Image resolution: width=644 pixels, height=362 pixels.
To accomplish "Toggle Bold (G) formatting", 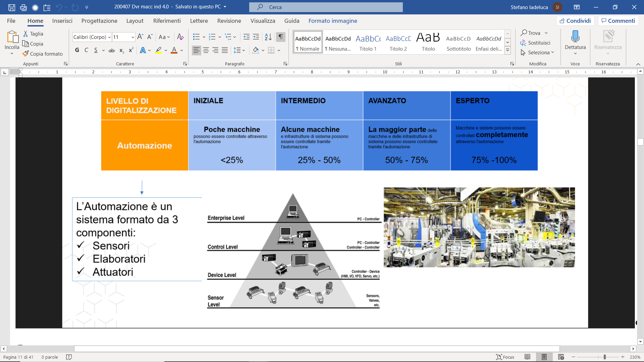I will tap(77, 50).
